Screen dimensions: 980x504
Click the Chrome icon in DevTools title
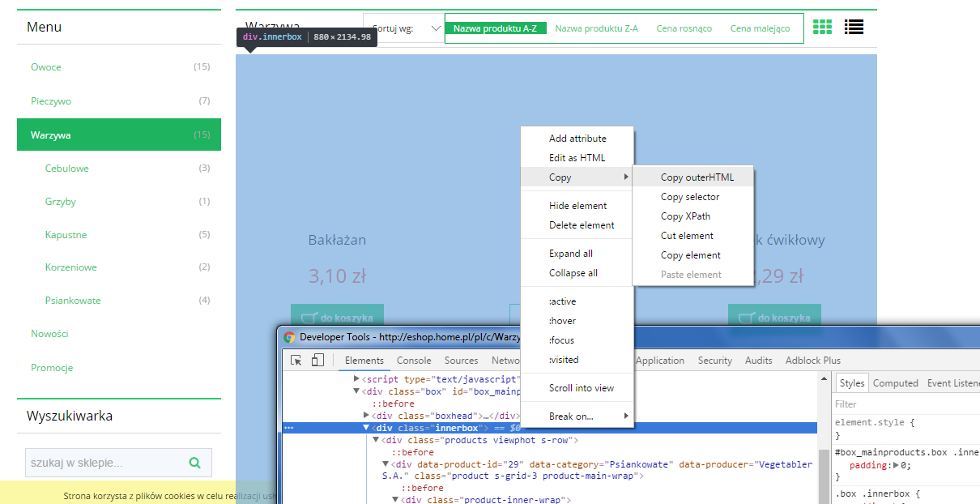pos(289,337)
